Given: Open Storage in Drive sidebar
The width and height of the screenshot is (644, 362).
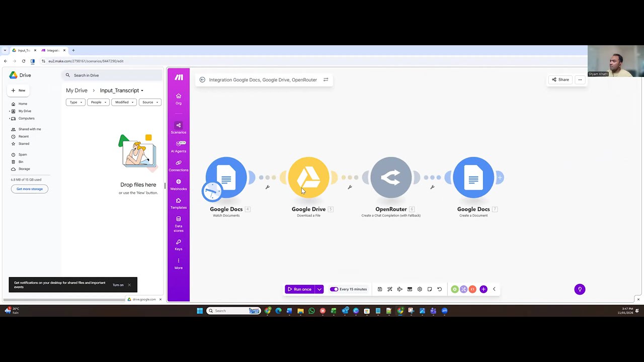Looking at the screenshot, I should pos(24,169).
